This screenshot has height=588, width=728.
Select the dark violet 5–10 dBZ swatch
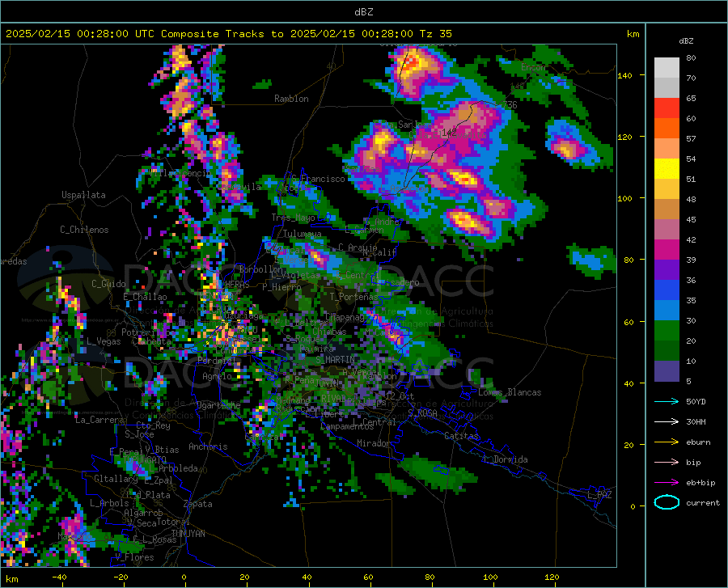click(667, 371)
